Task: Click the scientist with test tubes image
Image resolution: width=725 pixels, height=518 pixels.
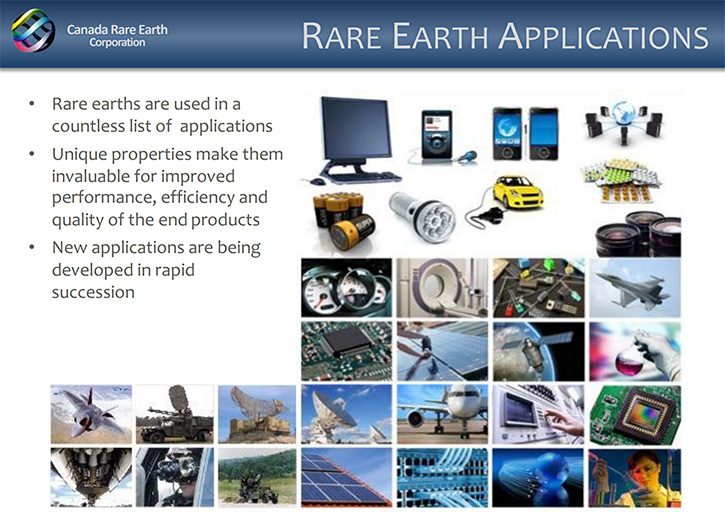Action: (x=635, y=478)
